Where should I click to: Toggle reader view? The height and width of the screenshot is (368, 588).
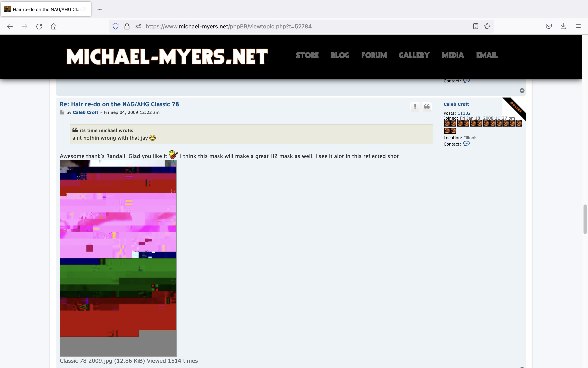tap(476, 26)
